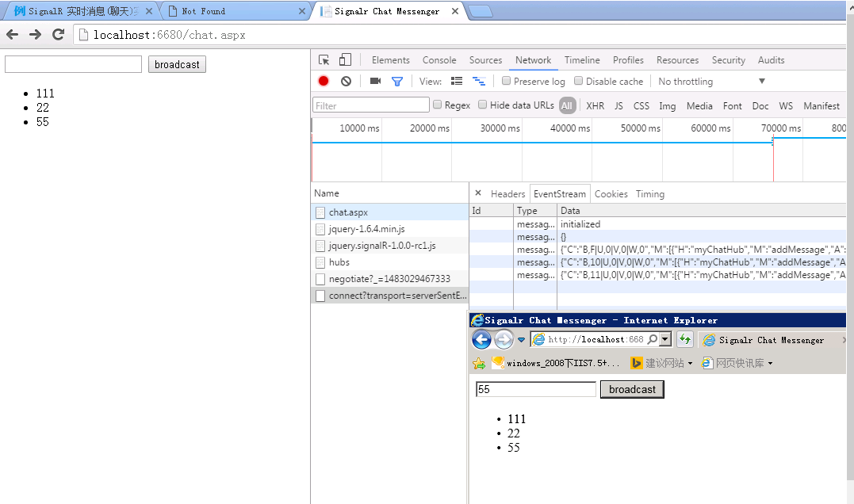The width and height of the screenshot is (854, 504).
Task: Enable the Disable cache checkbox
Action: click(578, 81)
